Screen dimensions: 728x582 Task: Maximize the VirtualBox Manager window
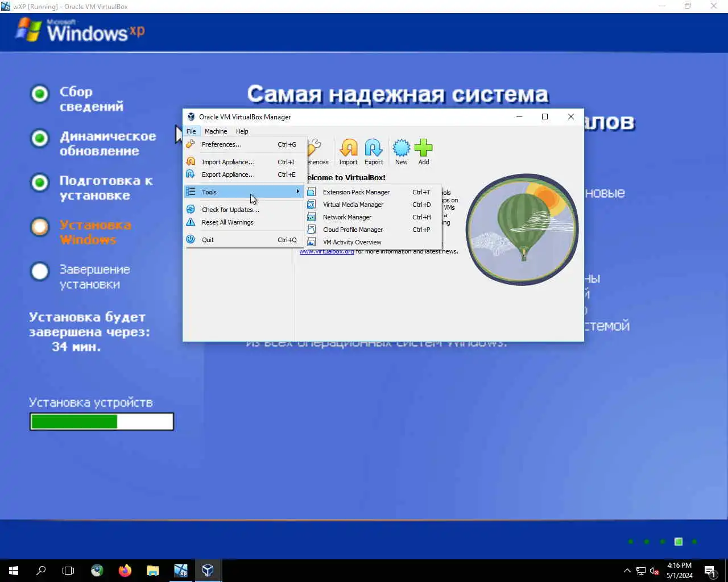545,117
